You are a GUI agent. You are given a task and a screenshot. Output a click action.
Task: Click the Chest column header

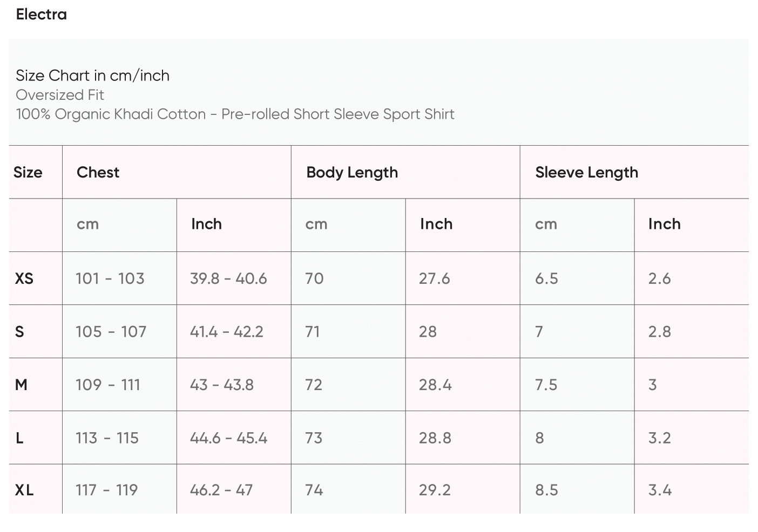pos(98,173)
